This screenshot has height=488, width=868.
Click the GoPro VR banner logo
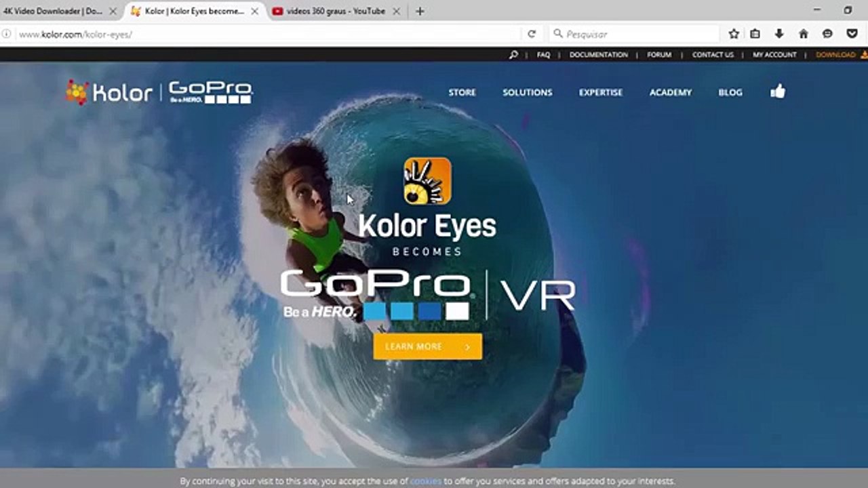pos(429,296)
